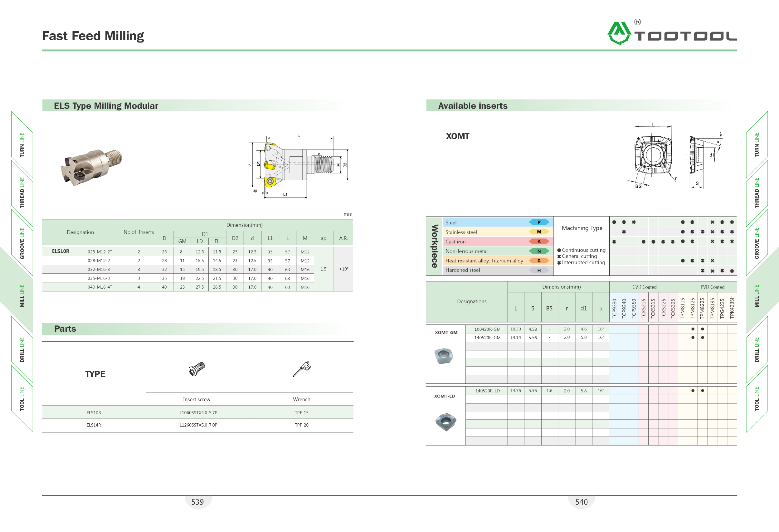779x532 pixels.
Task: Click the L1060SSTX4.0-5.7P screw code
Action: click(198, 413)
